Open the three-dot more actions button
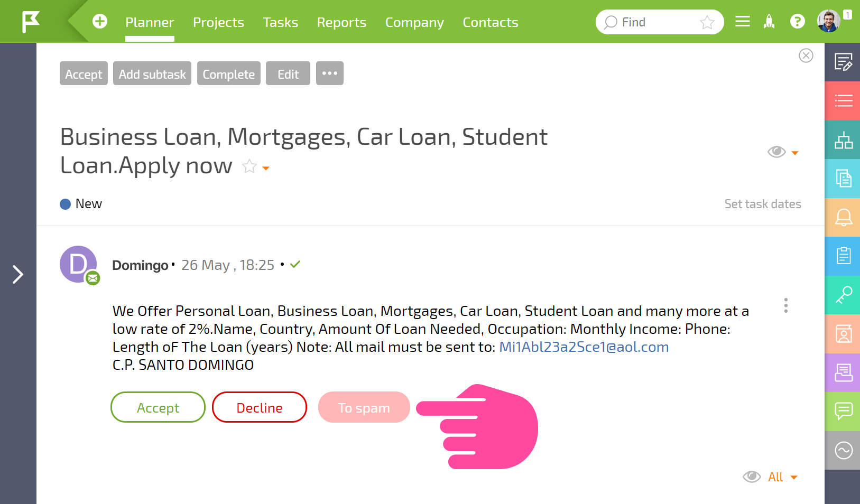This screenshot has height=504, width=860. tap(330, 73)
